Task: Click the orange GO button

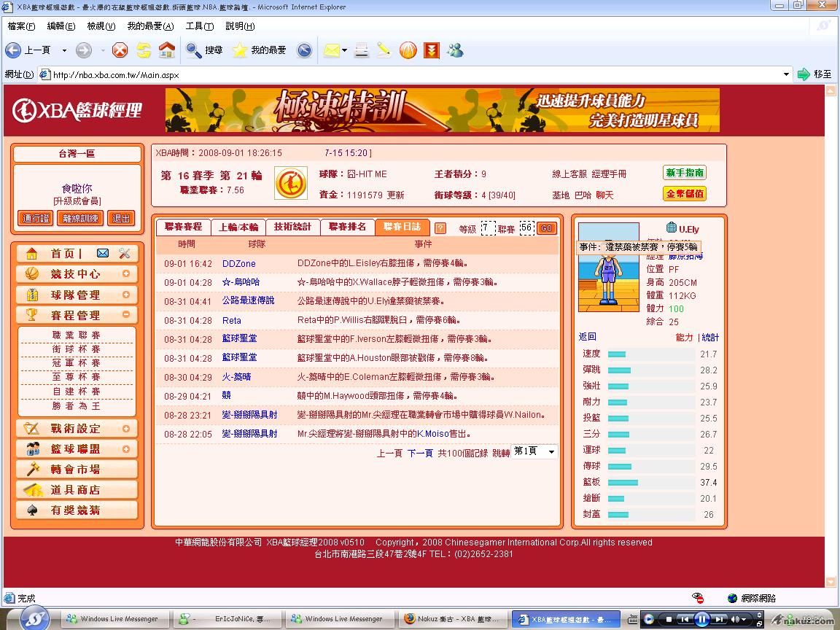Action: click(546, 228)
